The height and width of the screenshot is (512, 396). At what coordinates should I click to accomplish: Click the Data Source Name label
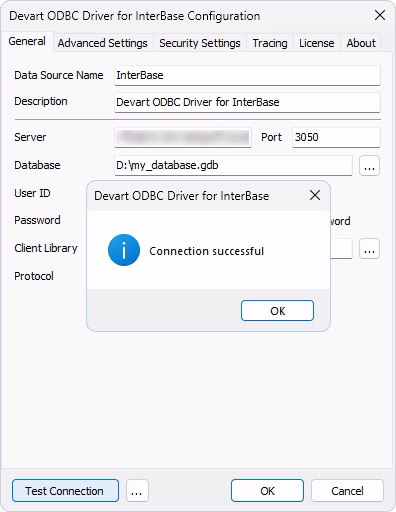click(x=59, y=75)
